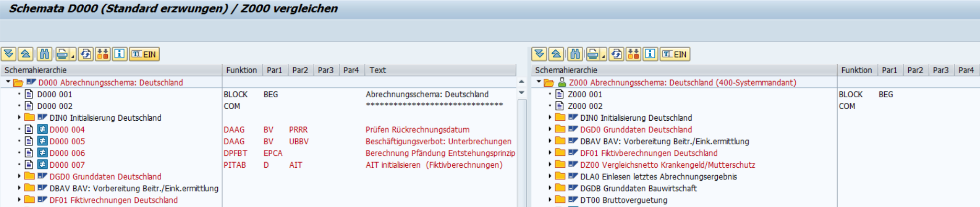Screen dimensions: 980x207
Task: Click Funktion column header in Z000 pane
Action: (x=857, y=70)
